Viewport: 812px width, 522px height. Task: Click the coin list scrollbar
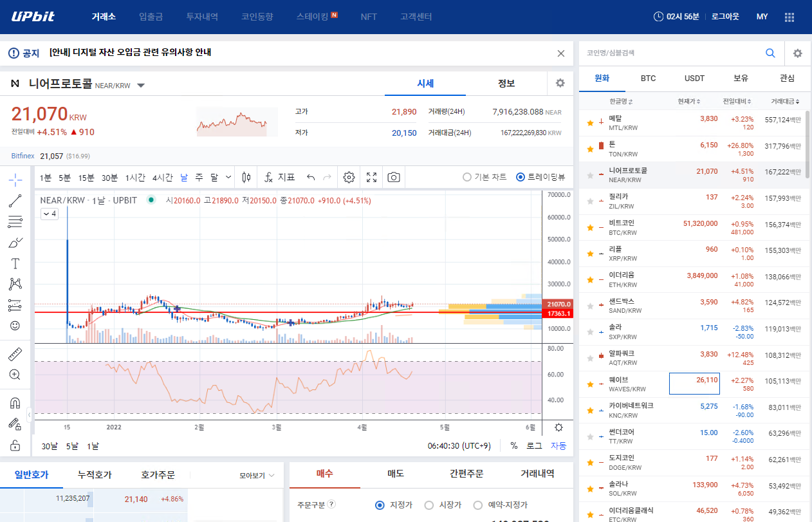[x=807, y=144]
